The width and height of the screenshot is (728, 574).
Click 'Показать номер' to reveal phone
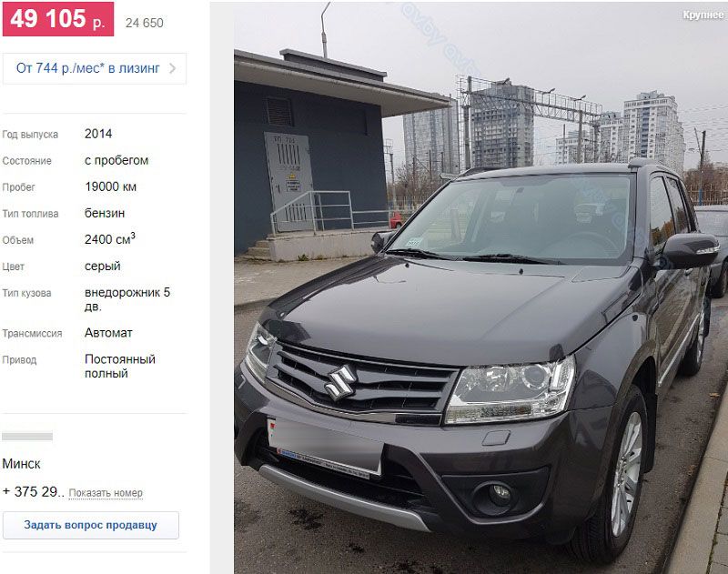tap(106, 493)
